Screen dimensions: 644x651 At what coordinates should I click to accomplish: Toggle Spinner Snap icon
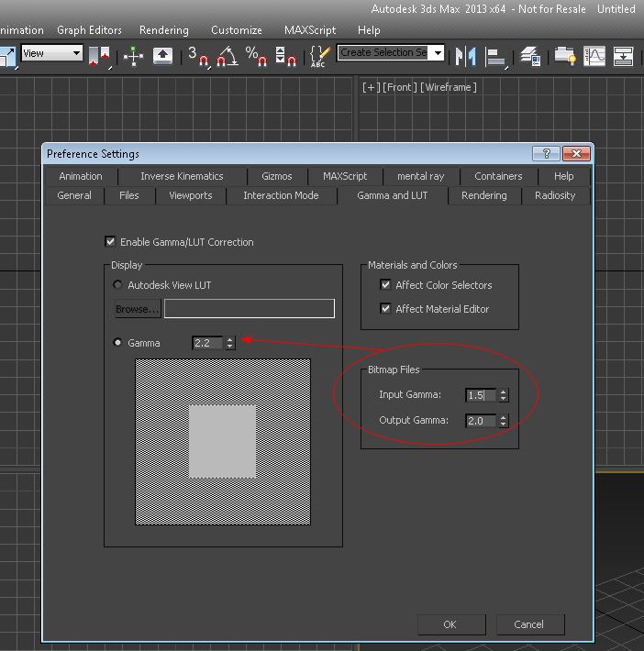coord(286,56)
